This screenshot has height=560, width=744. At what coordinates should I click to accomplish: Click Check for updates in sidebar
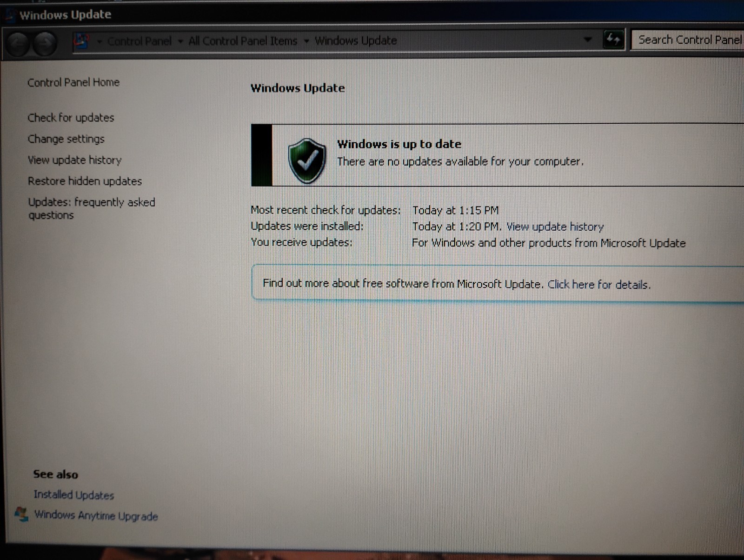(x=71, y=118)
